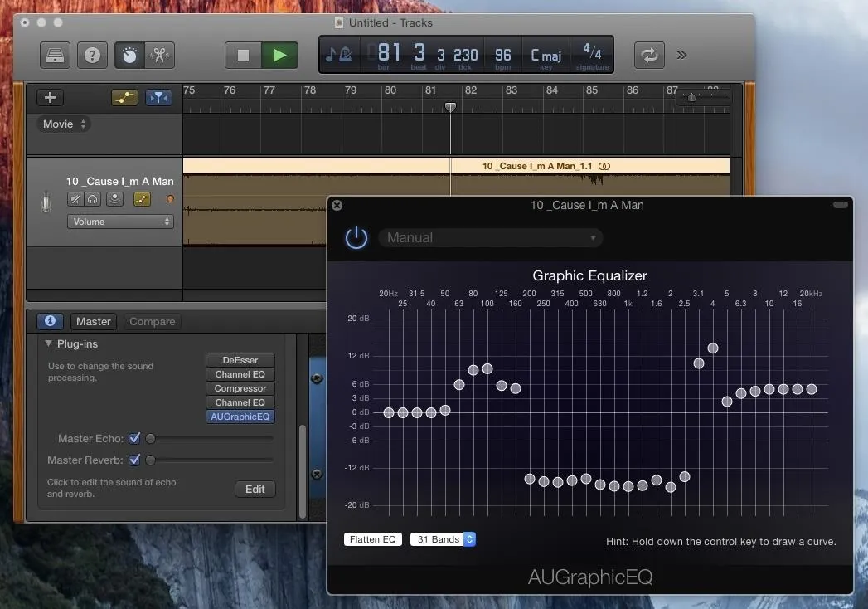Viewport: 868px width, 609px height.
Task: Start playback with the green Play button
Action: coord(279,55)
